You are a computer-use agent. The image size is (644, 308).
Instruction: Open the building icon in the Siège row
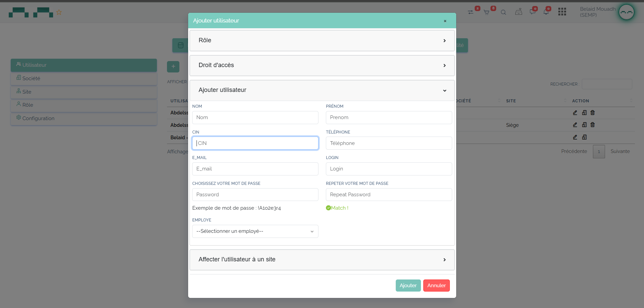(x=584, y=125)
